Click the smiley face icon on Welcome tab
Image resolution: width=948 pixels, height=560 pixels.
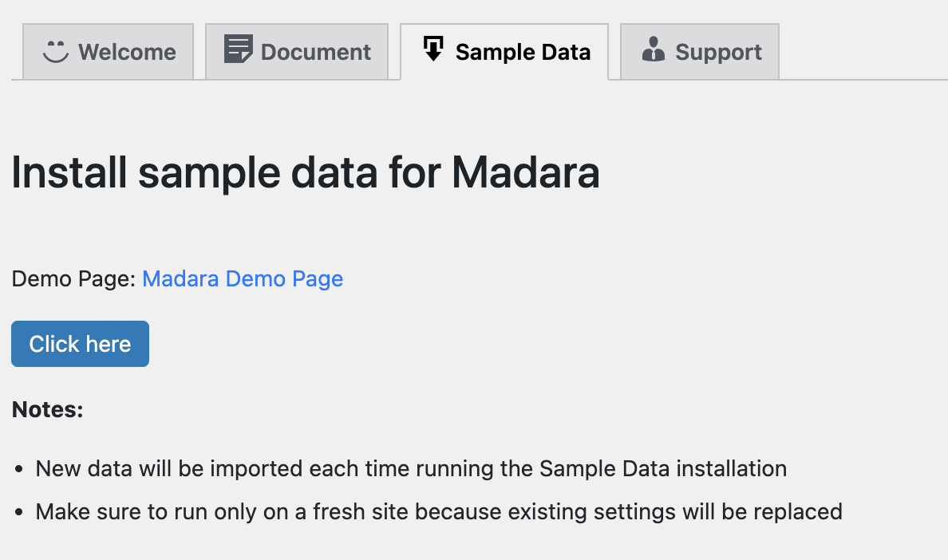pos(56,52)
